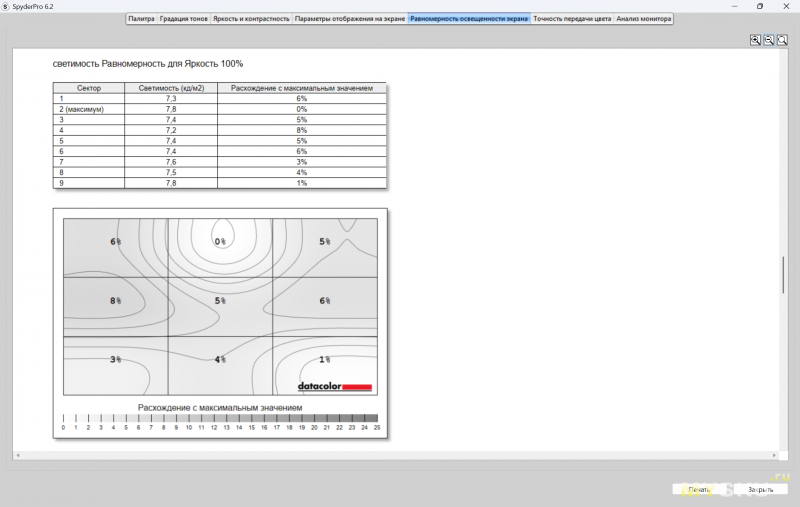Open the Палитра tab
Screen dimensions: 800x507
tap(141, 18)
